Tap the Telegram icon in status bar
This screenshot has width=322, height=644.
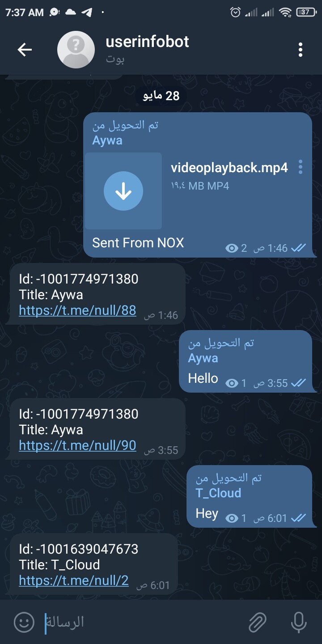86,13
